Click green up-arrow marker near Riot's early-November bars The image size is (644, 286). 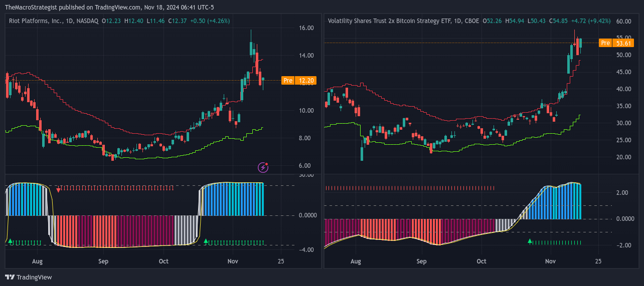[206, 241]
